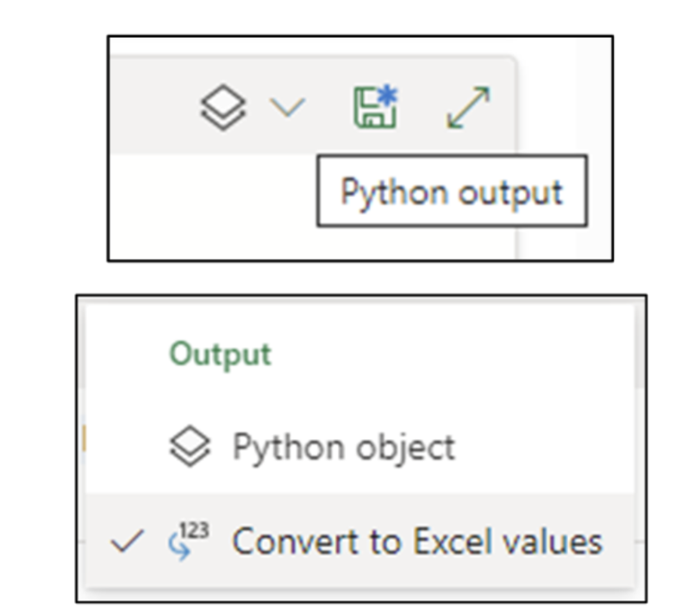This screenshot has height=616, width=700.
Task: Click the "Python output" tooltip label
Action: tap(452, 191)
